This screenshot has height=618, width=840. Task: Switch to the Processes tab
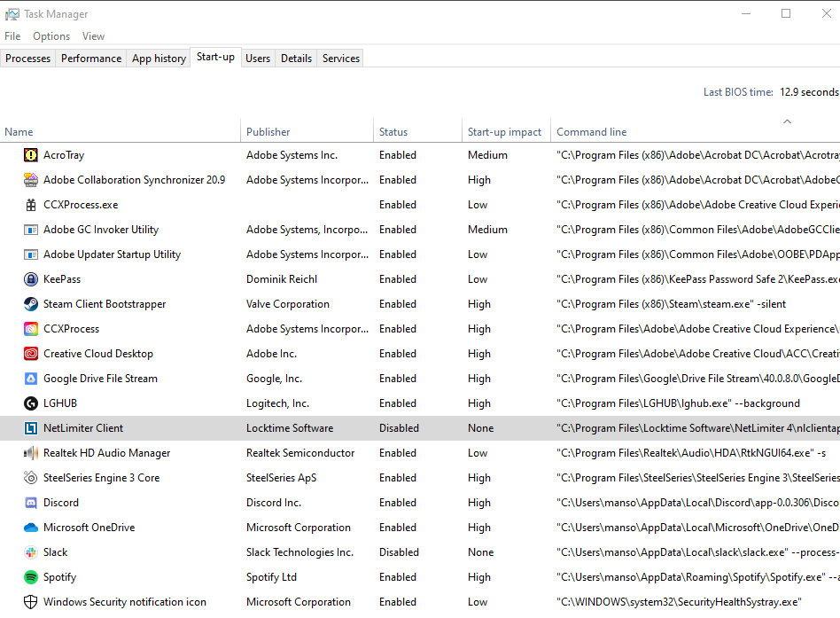point(27,59)
